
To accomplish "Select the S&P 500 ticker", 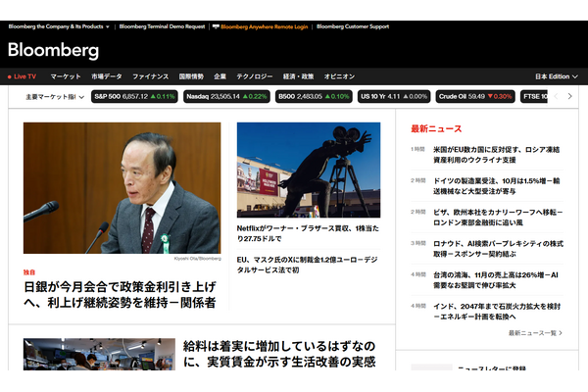I will pyautogui.click(x=134, y=96).
